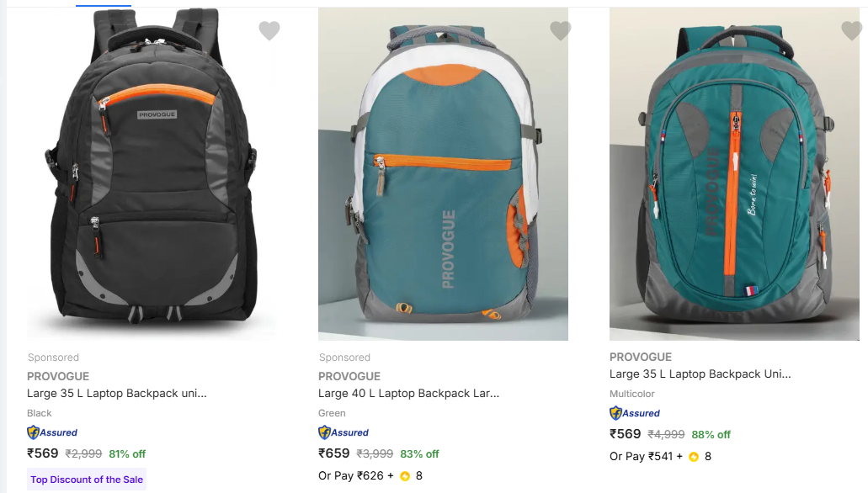The image size is (868, 493).
Task: Click the 81% off discount label
Action: [127, 454]
